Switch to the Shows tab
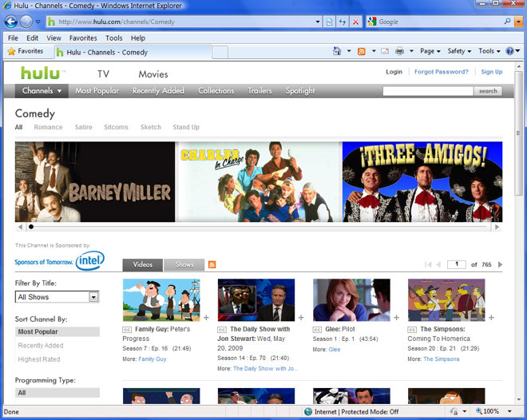This screenshot has width=527, height=420. point(184,265)
